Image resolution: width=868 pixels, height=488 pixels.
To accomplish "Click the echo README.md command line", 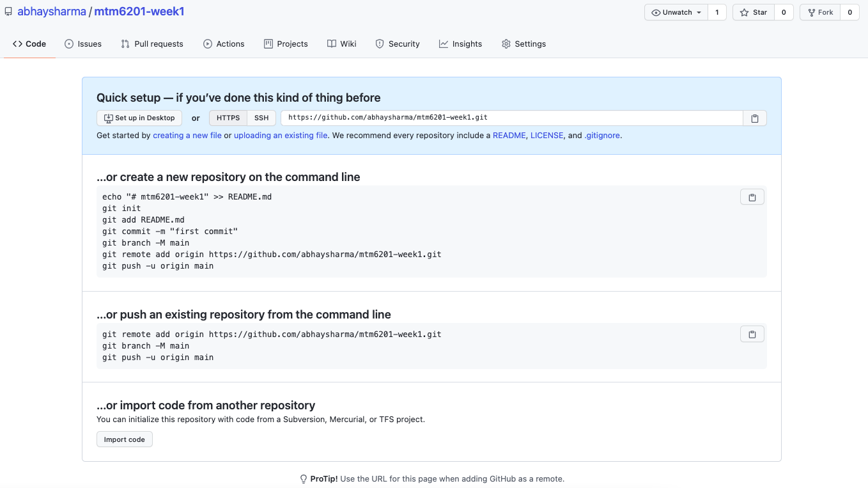I will pos(187,197).
